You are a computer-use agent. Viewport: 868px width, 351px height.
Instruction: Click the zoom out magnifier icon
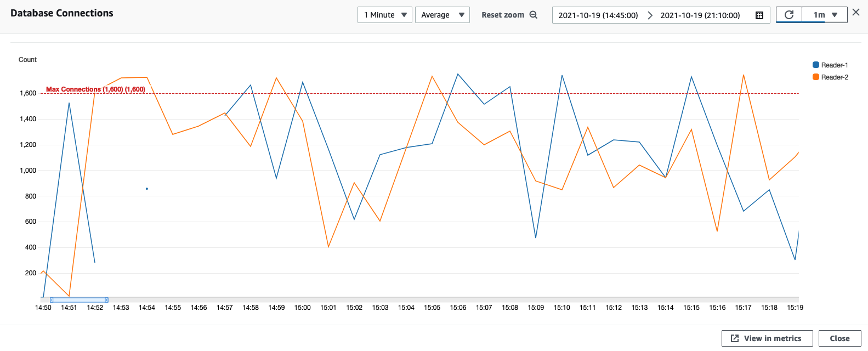point(534,15)
